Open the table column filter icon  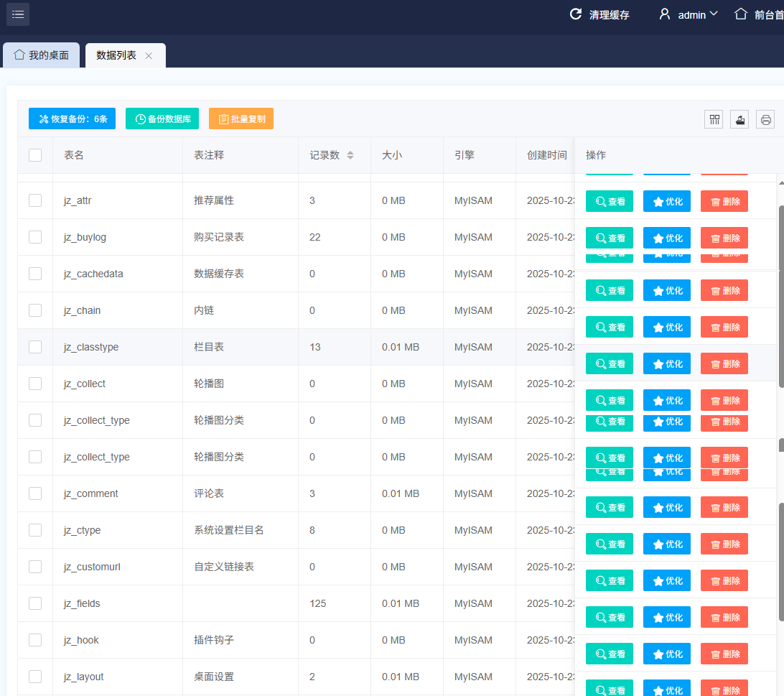pos(714,120)
